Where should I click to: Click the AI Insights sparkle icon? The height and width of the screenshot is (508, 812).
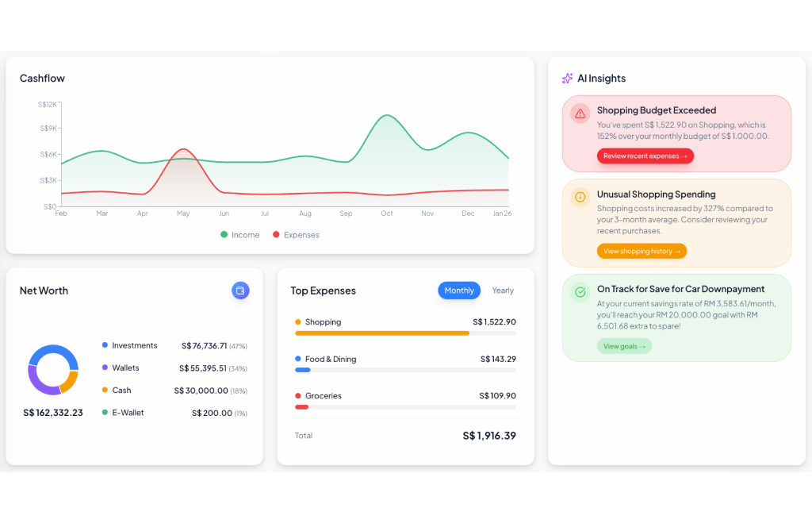coord(567,79)
